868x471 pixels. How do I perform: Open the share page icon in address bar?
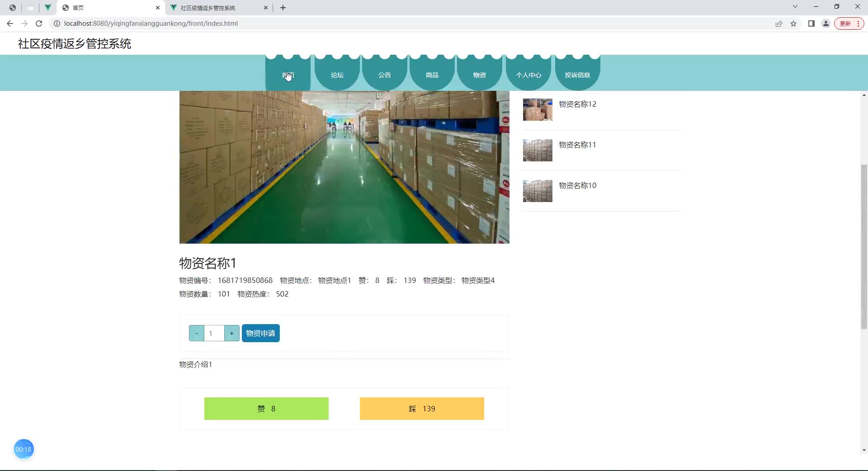pos(779,24)
